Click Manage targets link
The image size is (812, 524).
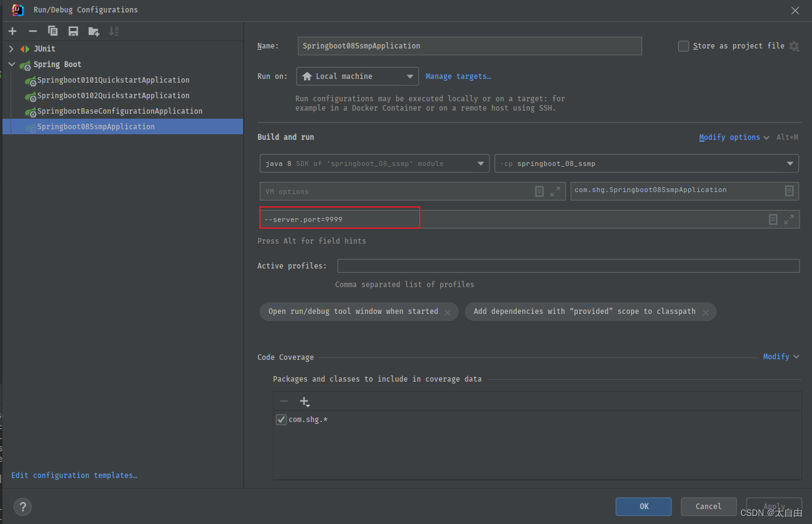click(458, 76)
